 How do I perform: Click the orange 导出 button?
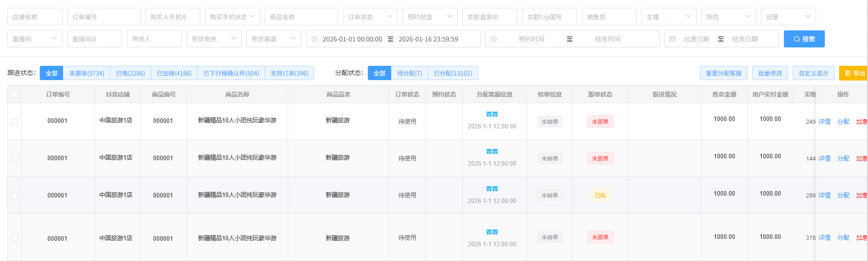coord(854,73)
